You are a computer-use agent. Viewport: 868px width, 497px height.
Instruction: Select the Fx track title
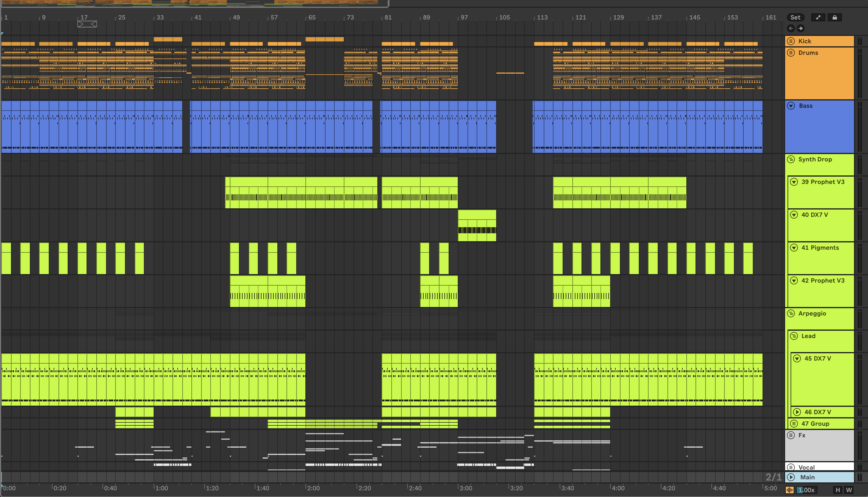point(802,435)
